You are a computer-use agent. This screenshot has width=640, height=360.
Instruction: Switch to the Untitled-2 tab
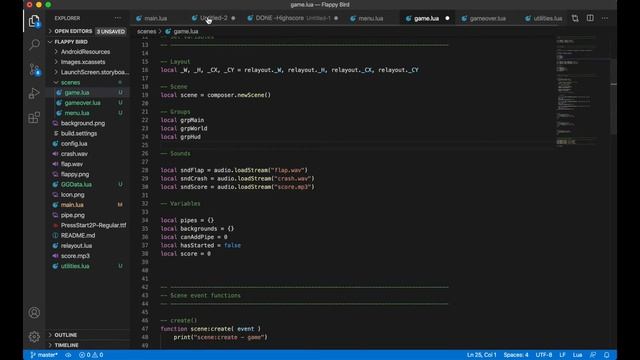[213, 18]
